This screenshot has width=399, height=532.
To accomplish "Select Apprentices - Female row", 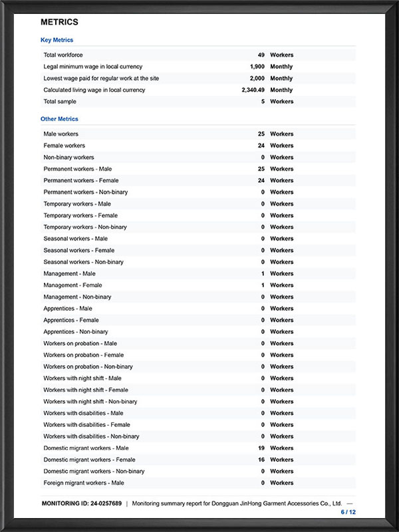I will click(198, 320).
